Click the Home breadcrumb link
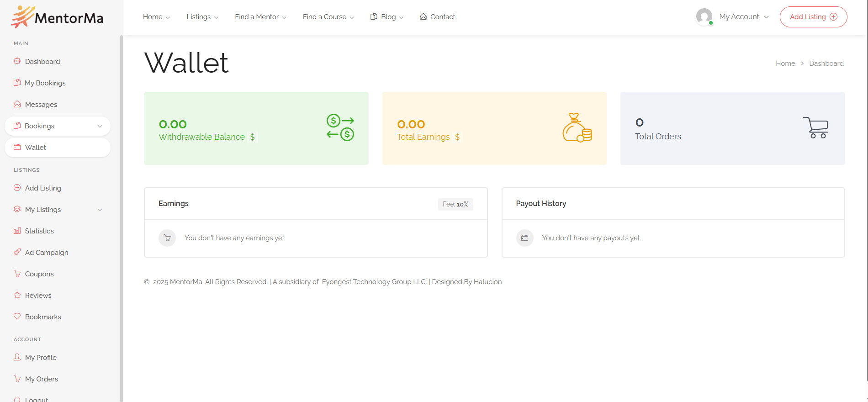 (x=785, y=63)
